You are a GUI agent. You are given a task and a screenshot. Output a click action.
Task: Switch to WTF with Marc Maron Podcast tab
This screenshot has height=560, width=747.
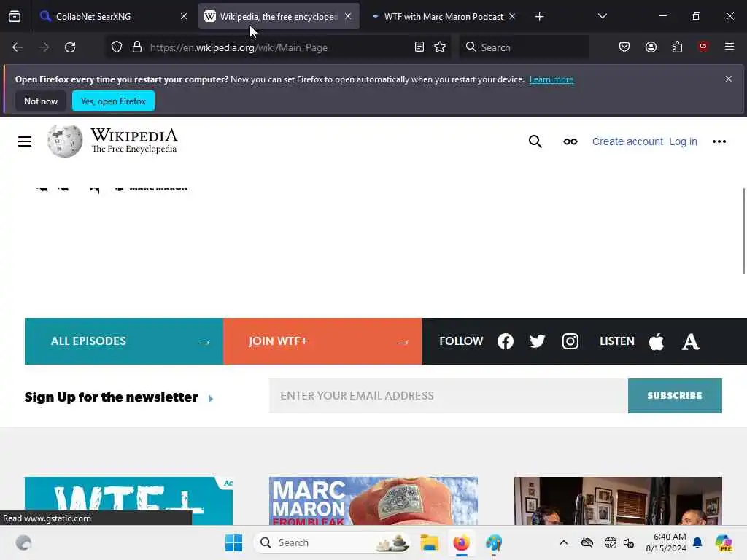(x=443, y=16)
